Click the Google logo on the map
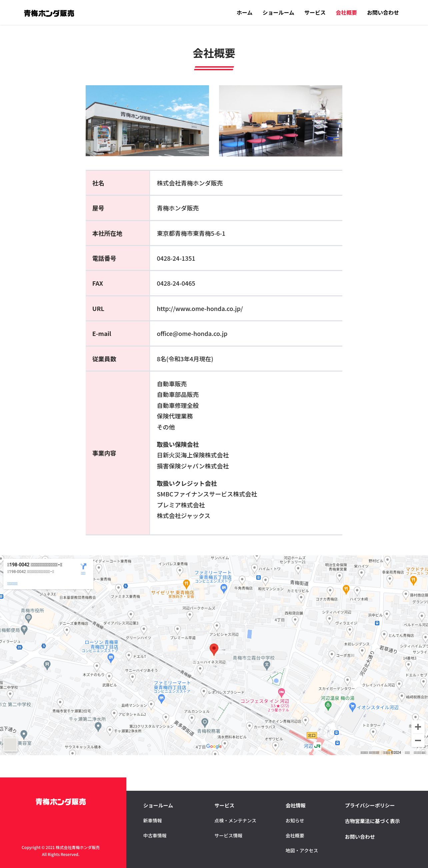This screenshot has height=868, width=428. pyautogui.click(x=214, y=746)
